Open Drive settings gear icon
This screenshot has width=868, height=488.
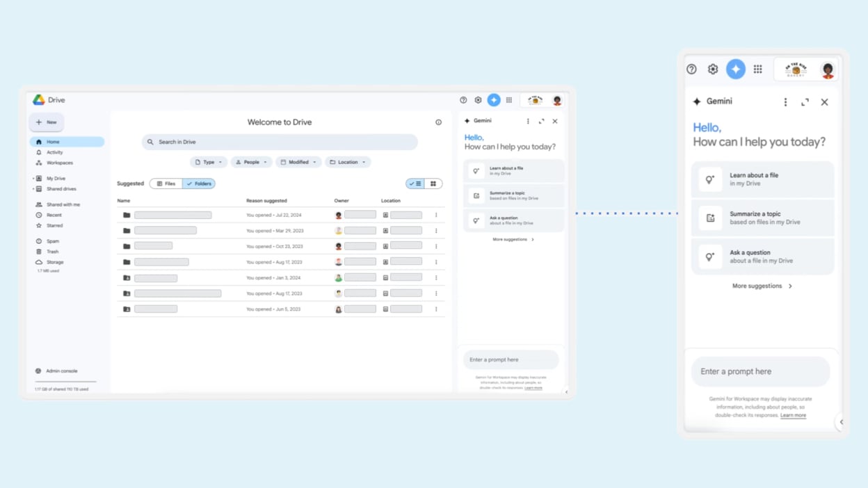tap(478, 100)
